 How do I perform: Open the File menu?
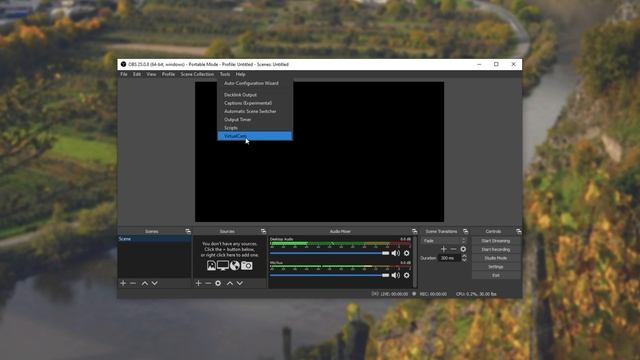[x=124, y=74]
